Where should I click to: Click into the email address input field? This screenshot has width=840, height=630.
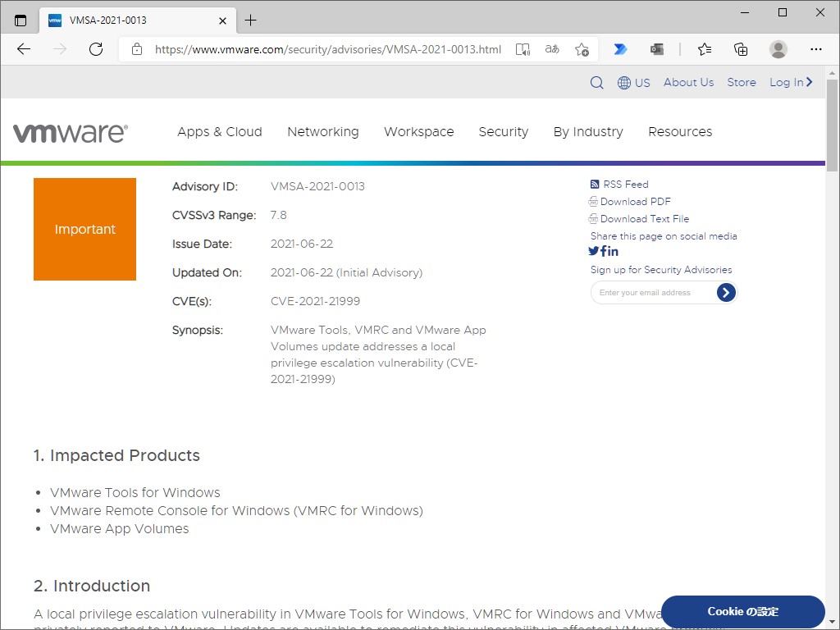coord(652,292)
